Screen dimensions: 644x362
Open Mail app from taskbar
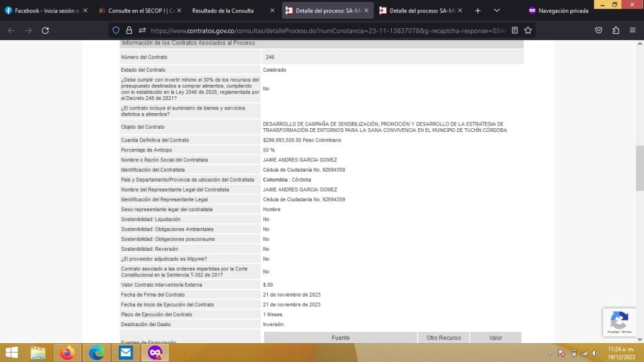126,353
